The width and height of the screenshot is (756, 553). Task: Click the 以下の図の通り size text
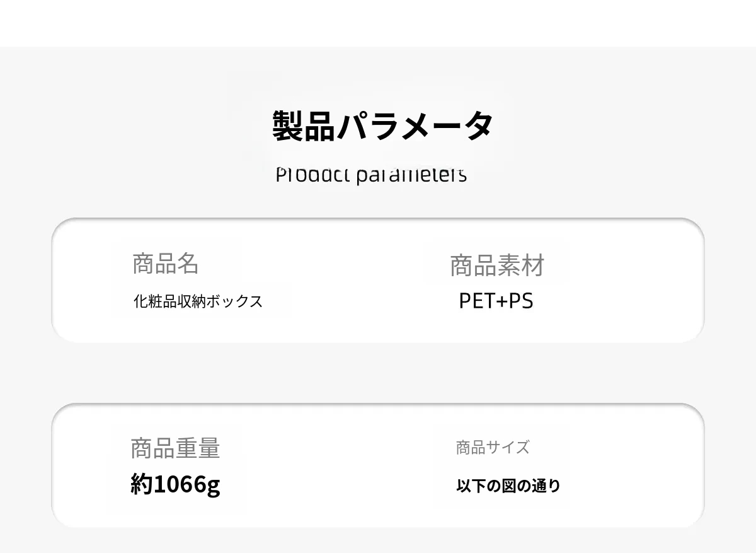tap(508, 486)
